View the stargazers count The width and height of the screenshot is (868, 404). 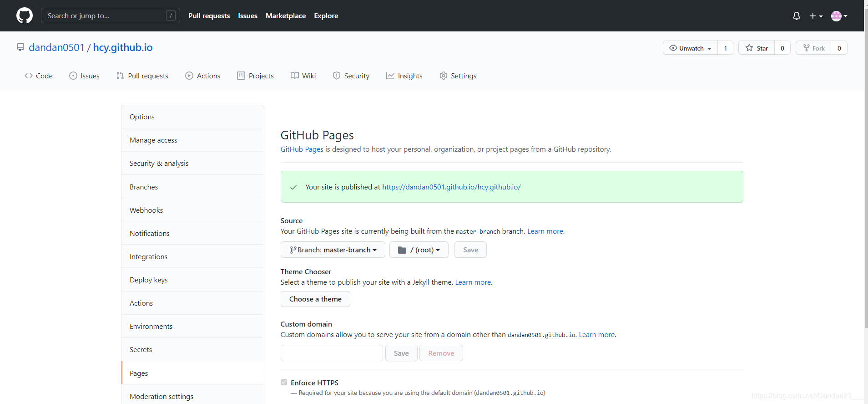pos(782,48)
